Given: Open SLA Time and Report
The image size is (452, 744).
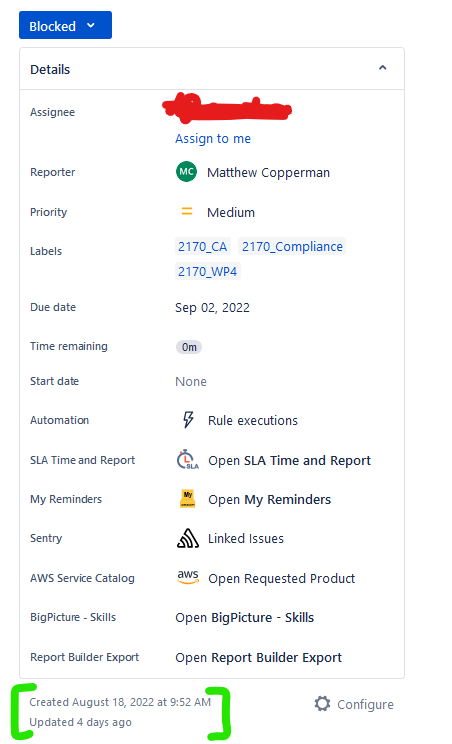Looking at the screenshot, I should [x=289, y=460].
